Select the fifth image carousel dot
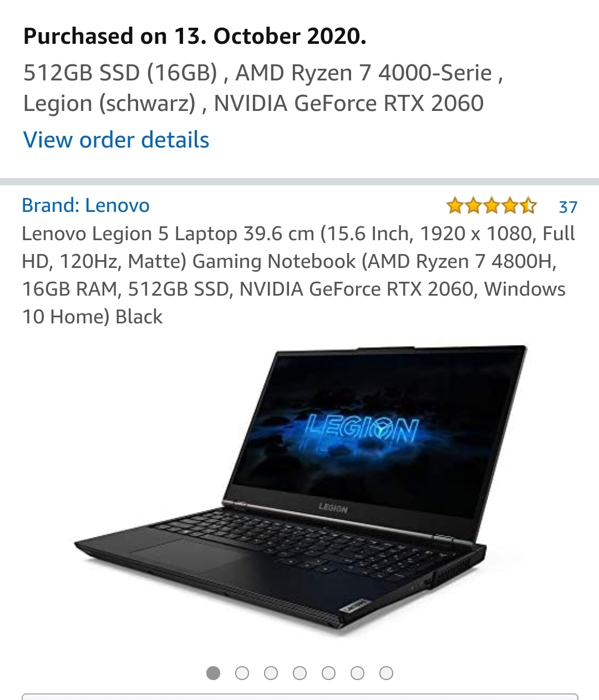This screenshot has width=599, height=700. 328,673
